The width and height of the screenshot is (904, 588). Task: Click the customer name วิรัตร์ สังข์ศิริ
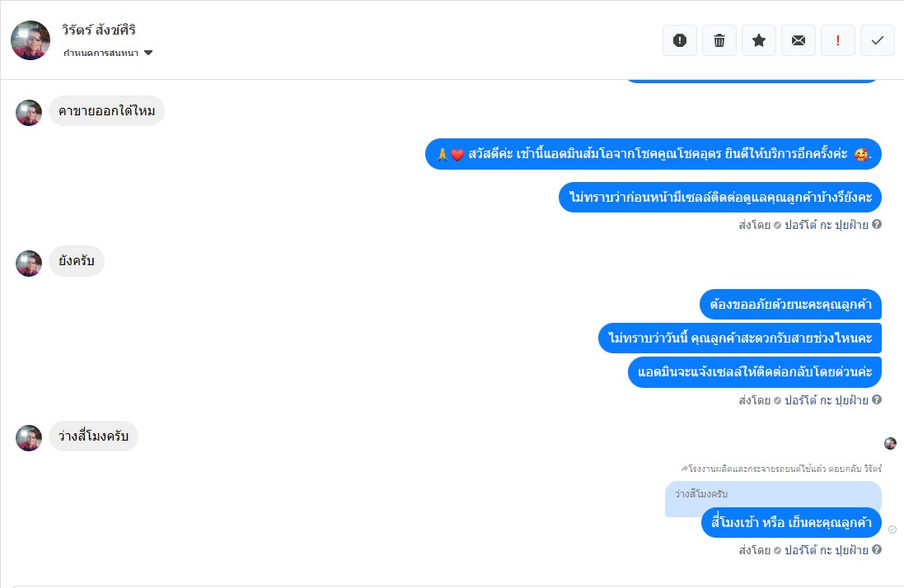click(x=99, y=30)
